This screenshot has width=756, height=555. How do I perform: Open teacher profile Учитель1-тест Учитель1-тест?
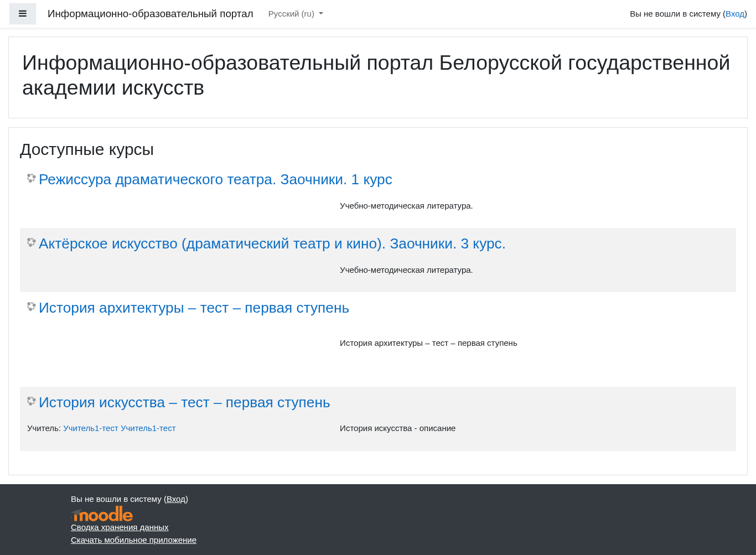point(120,428)
